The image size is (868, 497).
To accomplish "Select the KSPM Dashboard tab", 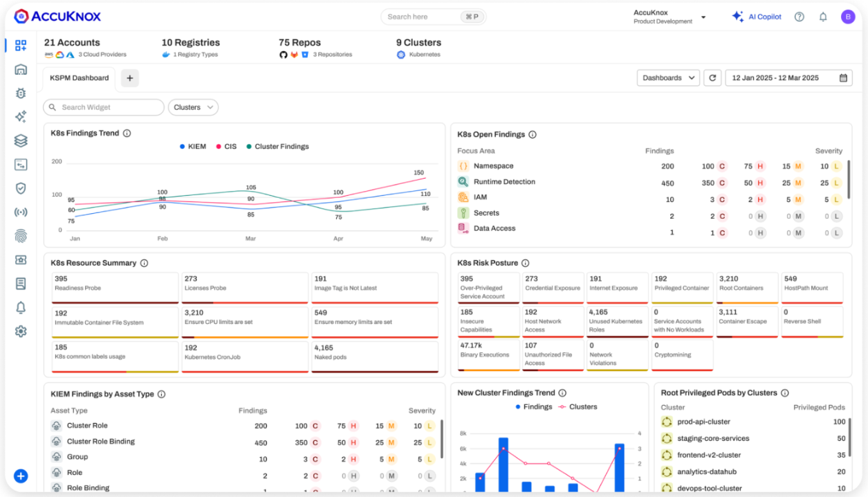I will (80, 78).
